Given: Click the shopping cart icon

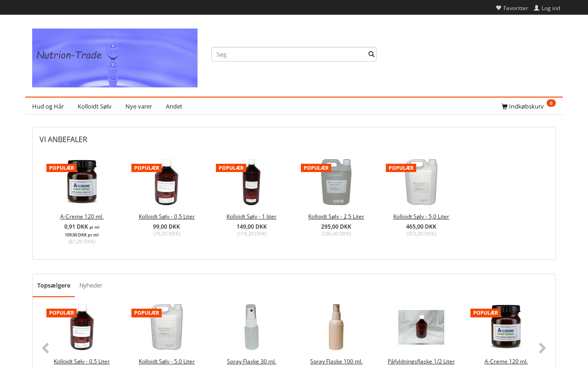Looking at the screenshot, I should coord(504,107).
